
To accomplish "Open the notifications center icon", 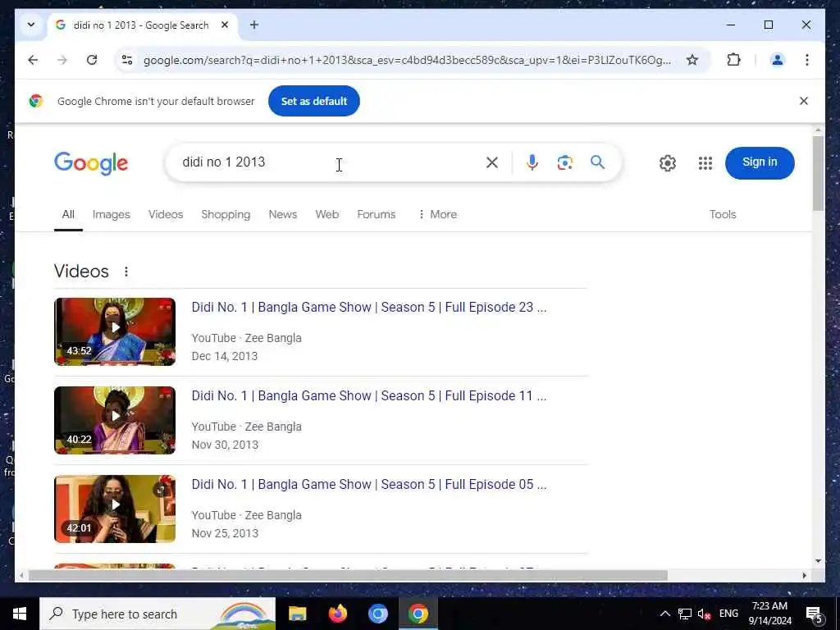I will point(814,614).
